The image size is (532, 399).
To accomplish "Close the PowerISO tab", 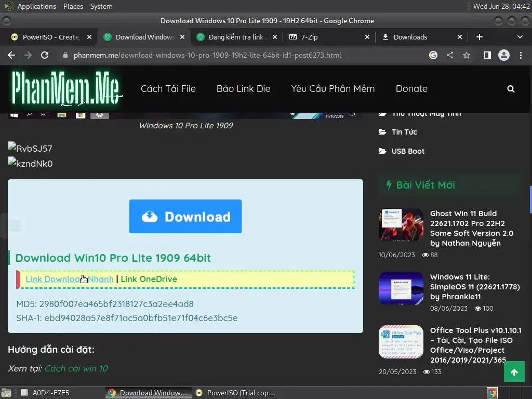I will click(89, 37).
